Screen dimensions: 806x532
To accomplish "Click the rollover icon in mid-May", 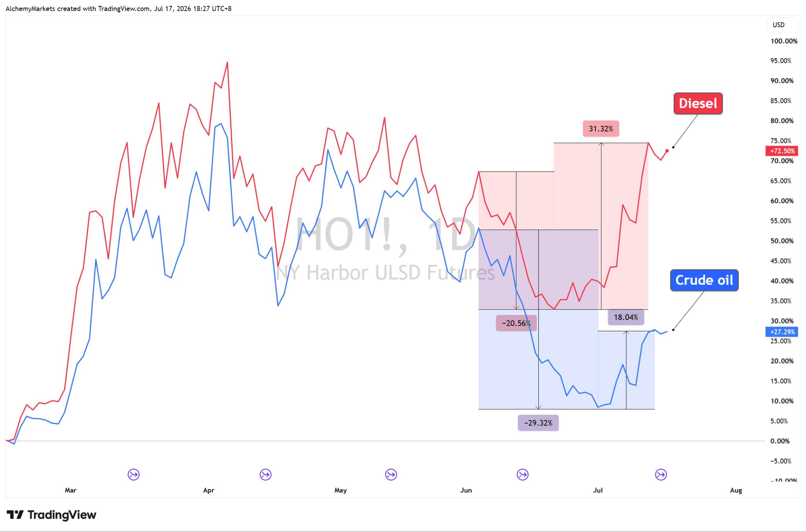I will click(391, 475).
